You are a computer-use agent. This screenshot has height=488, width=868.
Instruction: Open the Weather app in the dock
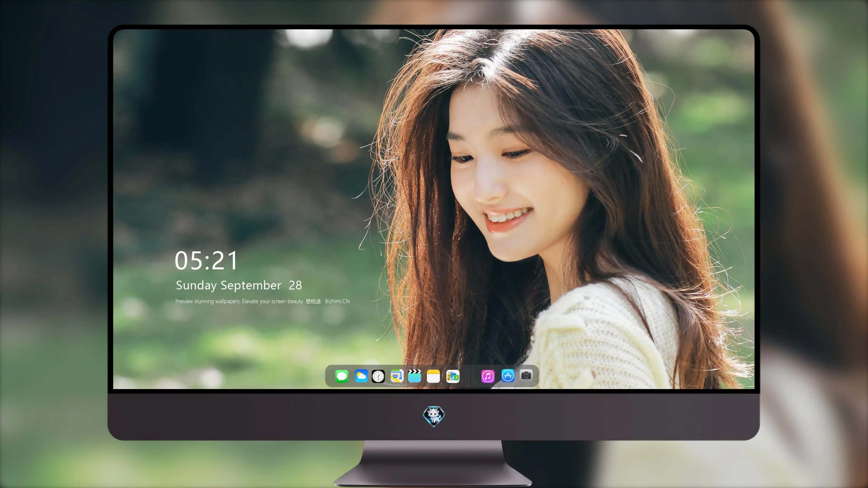coord(361,376)
